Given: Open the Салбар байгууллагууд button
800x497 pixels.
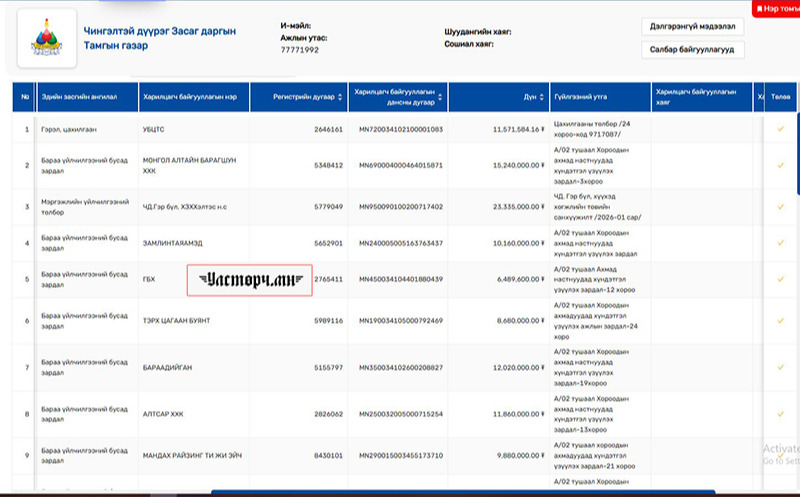Looking at the screenshot, I should coord(692,49).
